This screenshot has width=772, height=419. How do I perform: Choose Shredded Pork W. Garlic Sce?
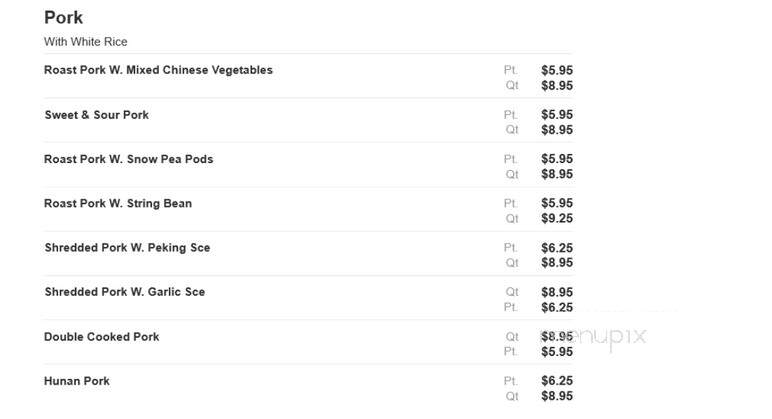coord(125,292)
